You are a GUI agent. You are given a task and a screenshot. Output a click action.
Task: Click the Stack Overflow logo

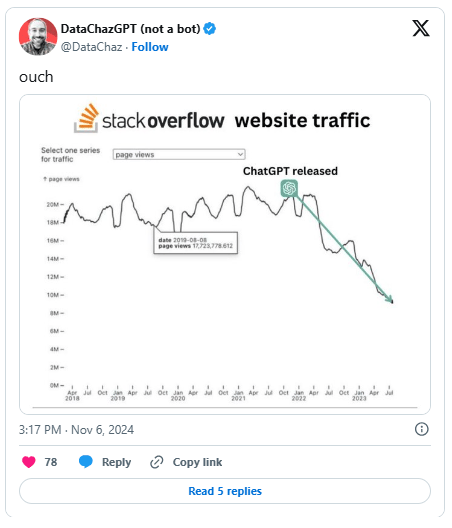pyautogui.click(x=149, y=119)
